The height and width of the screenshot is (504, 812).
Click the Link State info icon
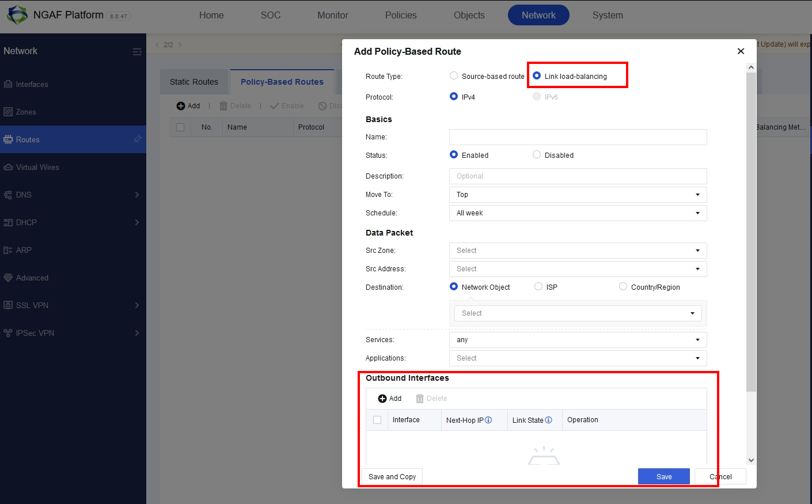(x=549, y=420)
